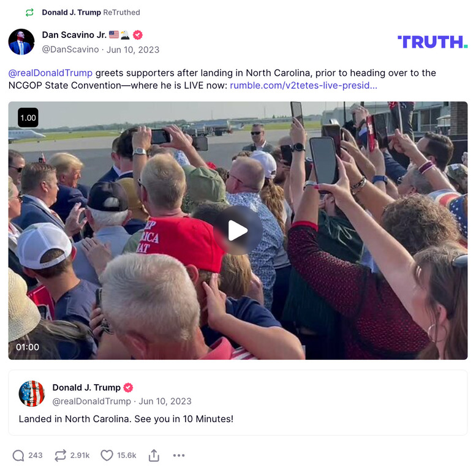Share the post with upload icon
Screen dimensions: 476x470
point(154,455)
